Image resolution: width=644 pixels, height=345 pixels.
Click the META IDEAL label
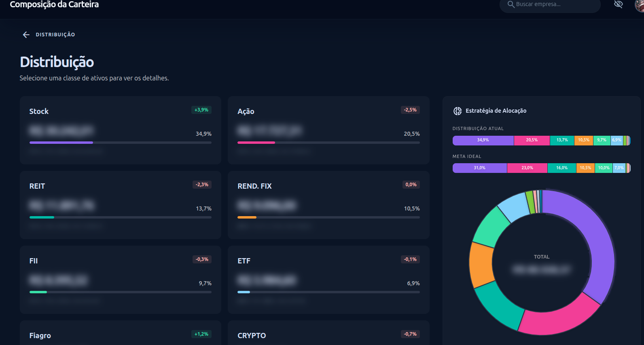(x=467, y=156)
